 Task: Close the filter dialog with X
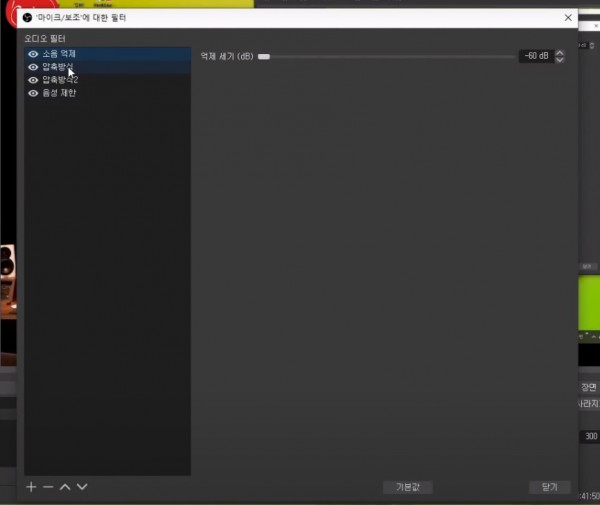coord(568,18)
